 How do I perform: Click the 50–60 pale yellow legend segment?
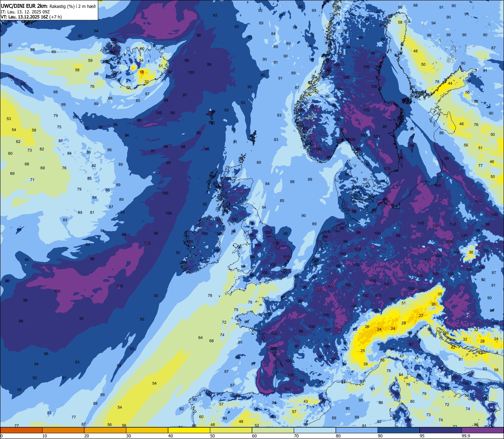tap(231, 430)
